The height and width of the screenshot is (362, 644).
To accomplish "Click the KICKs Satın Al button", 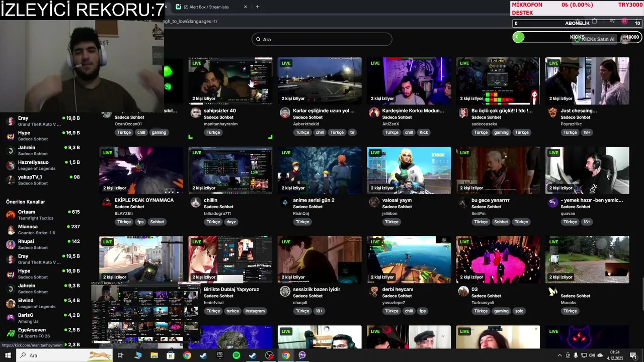I will 595,39.
